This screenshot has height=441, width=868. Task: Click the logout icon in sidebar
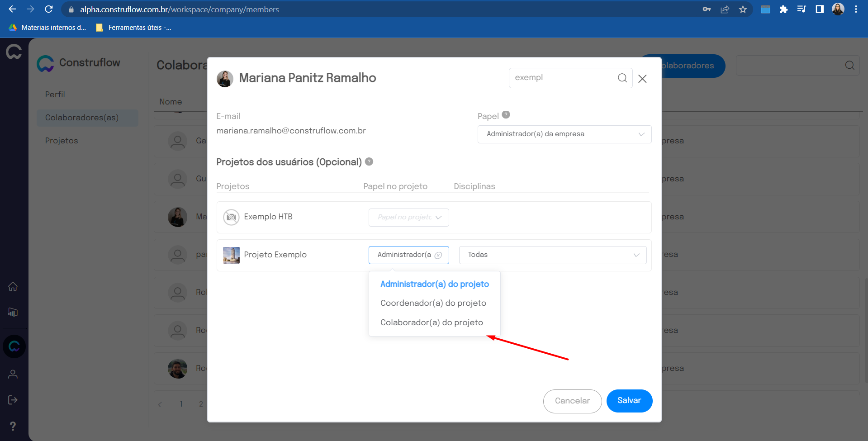(x=13, y=400)
